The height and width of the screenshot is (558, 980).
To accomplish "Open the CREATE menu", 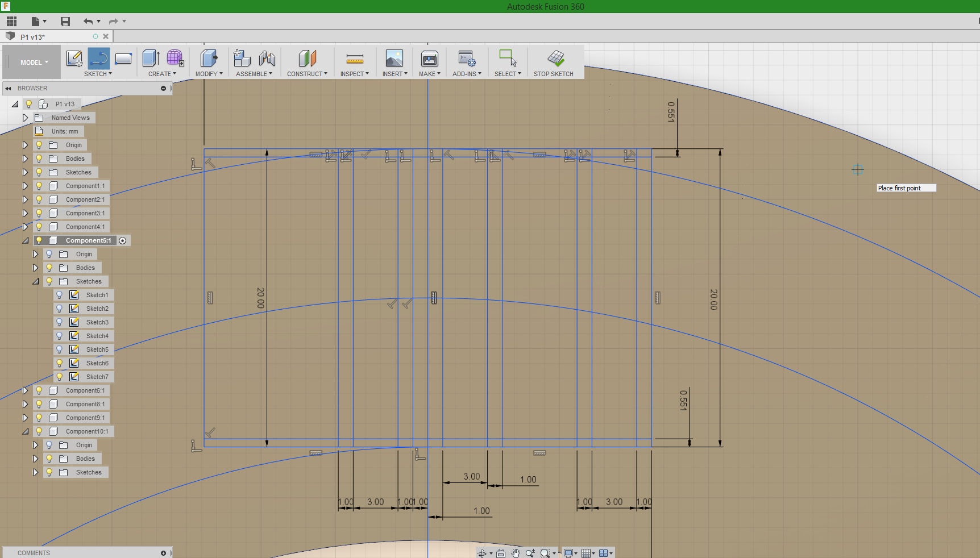I will (x=162, y=74).
